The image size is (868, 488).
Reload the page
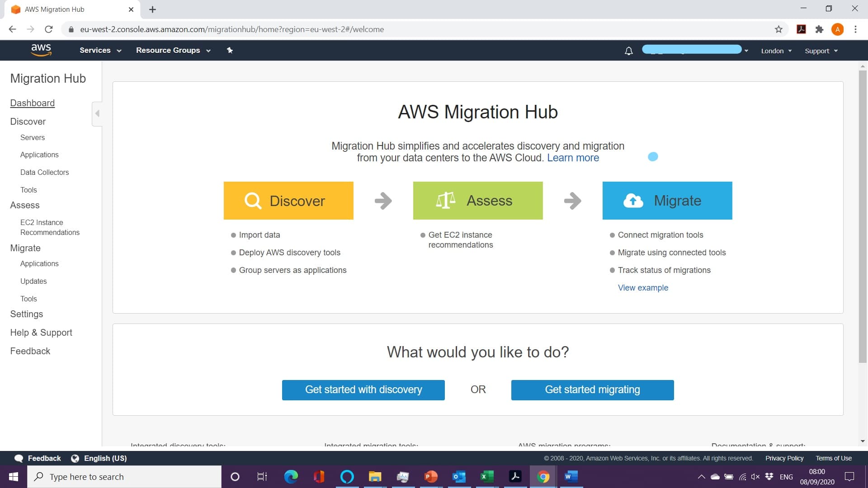coord(49,29)
